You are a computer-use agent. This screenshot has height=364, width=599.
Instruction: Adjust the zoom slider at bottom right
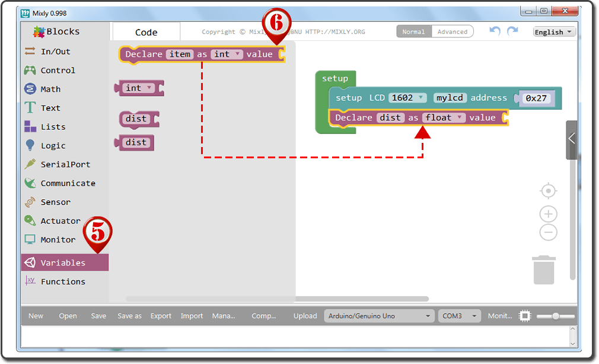[x=556, y=316]
